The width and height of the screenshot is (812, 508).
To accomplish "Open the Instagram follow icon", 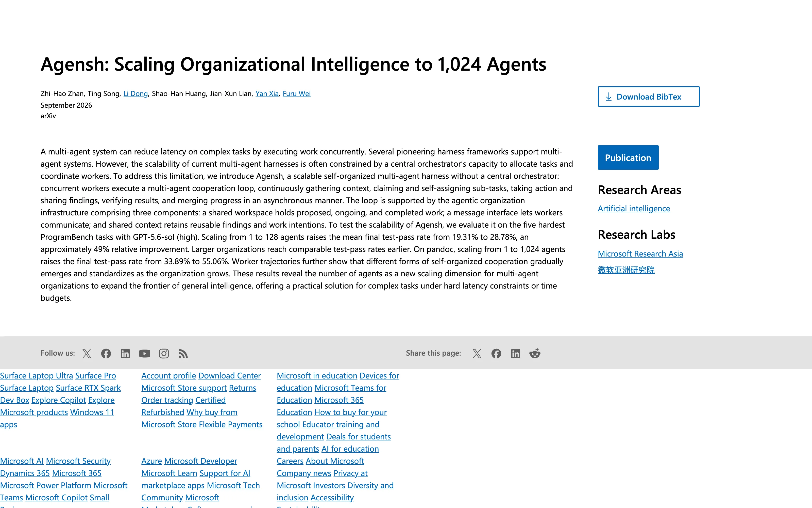I will tap(164, 354).
